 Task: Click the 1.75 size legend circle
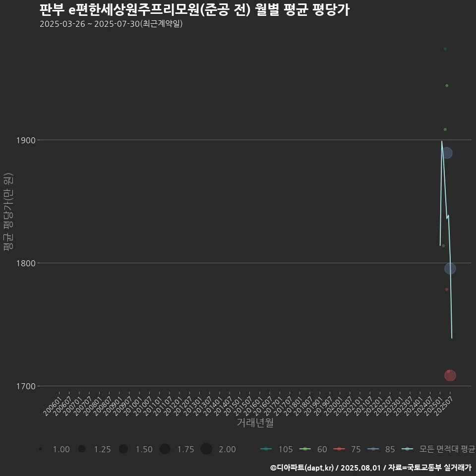(x=165, y=449)
